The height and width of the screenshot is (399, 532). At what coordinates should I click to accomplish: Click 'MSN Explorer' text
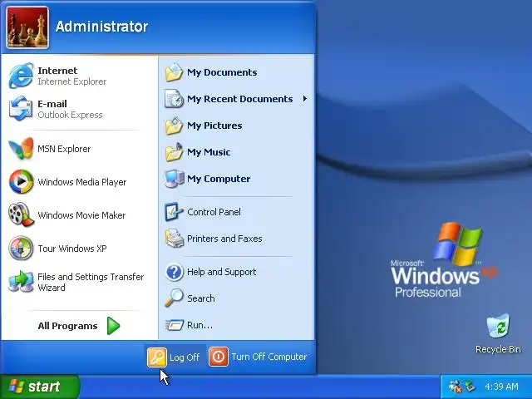pos(64,149)
